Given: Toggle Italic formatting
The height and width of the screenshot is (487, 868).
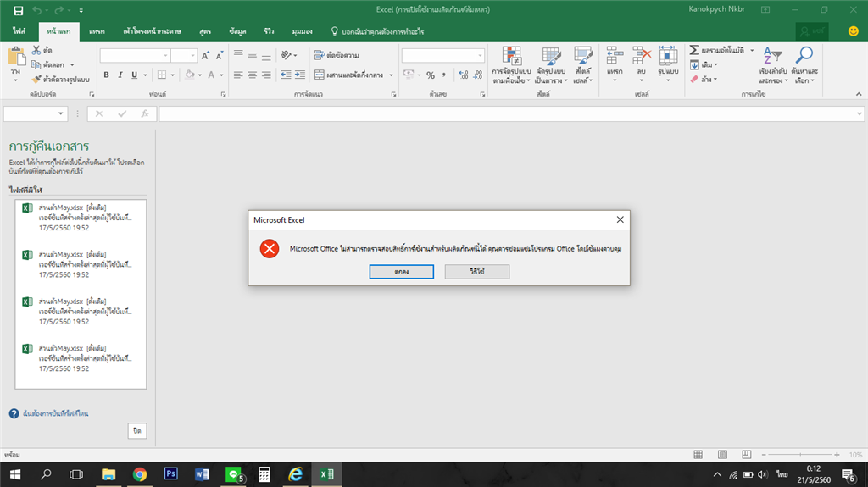Looking at the screenshot, I should pyautogui.click(x=120, y=75).
